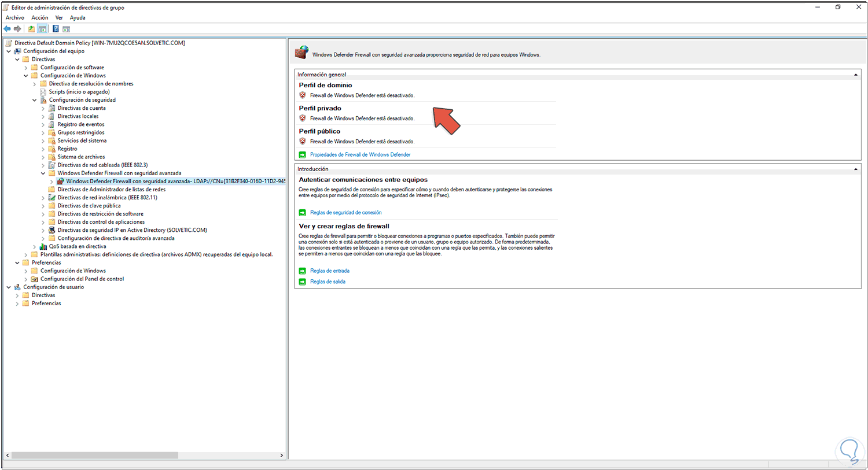
Task: Click the QoS basada en directiva chart icon
Action: tap(43, 246)
